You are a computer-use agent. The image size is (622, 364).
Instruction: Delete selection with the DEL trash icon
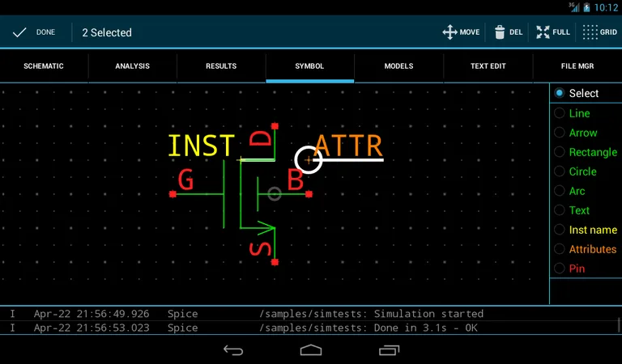point(500,32)
